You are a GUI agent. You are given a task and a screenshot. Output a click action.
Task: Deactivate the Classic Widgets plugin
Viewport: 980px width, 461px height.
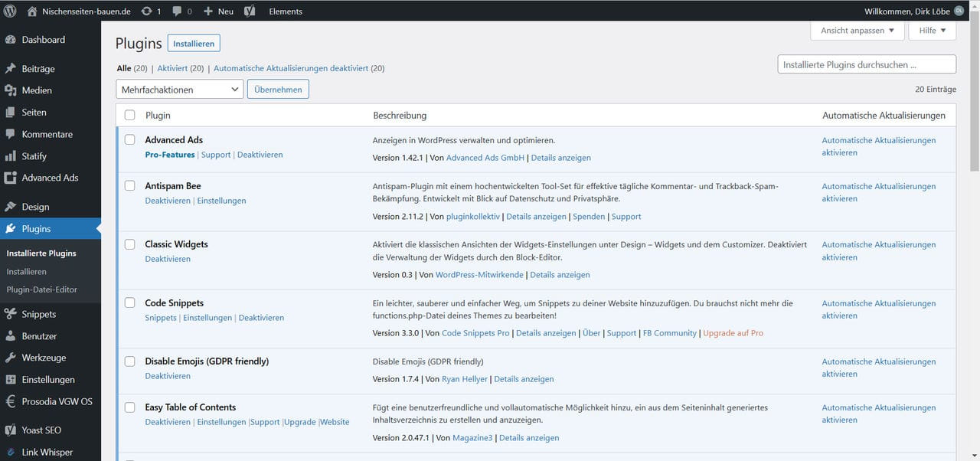(x=168, y=259)
